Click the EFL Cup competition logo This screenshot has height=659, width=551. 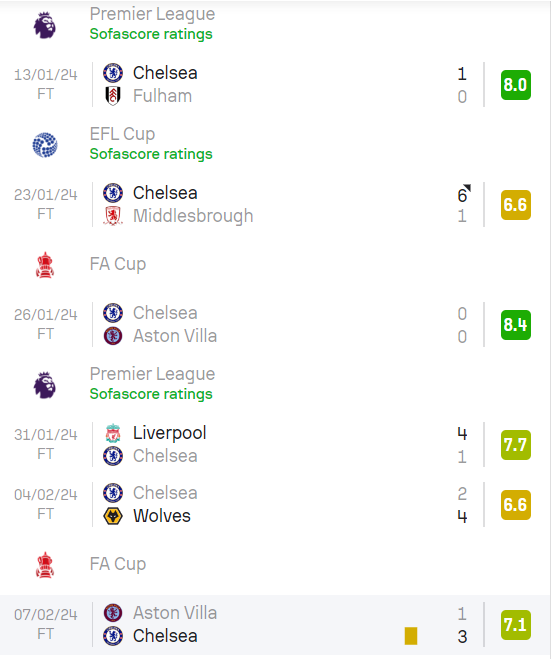45,145
